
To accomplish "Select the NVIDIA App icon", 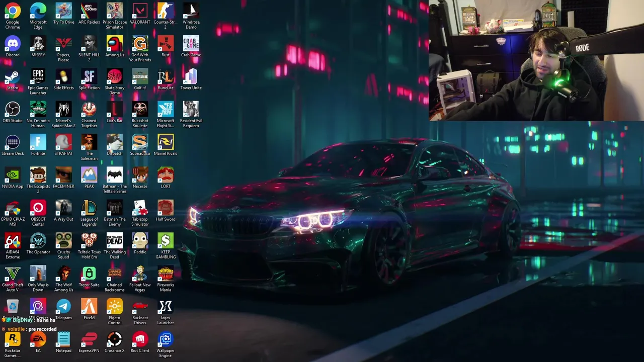I will [x=13, y=175].
